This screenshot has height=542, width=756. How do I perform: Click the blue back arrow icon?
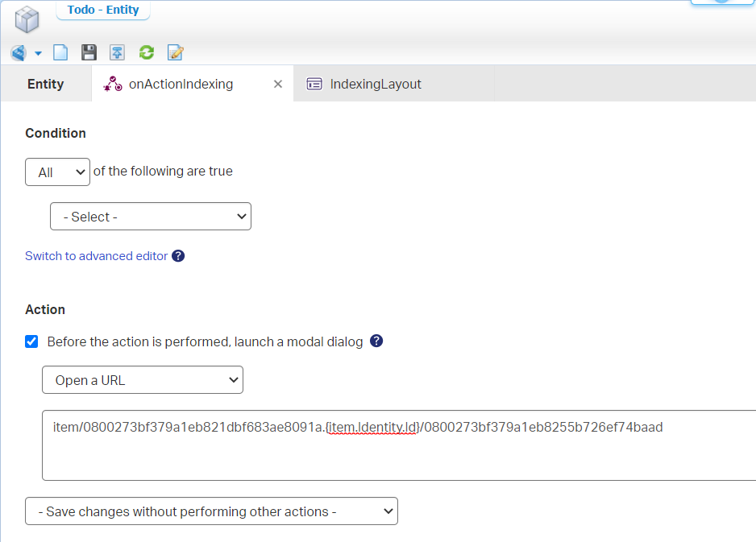point(19,53)
